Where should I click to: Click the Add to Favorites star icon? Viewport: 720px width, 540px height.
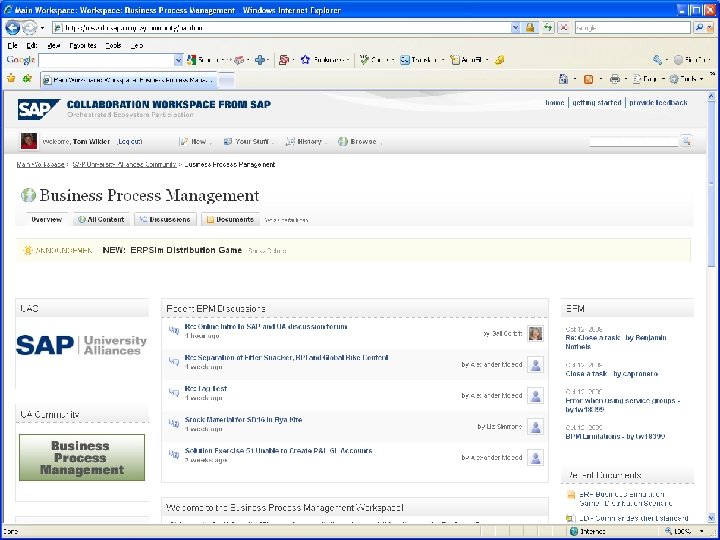point(28,79)
